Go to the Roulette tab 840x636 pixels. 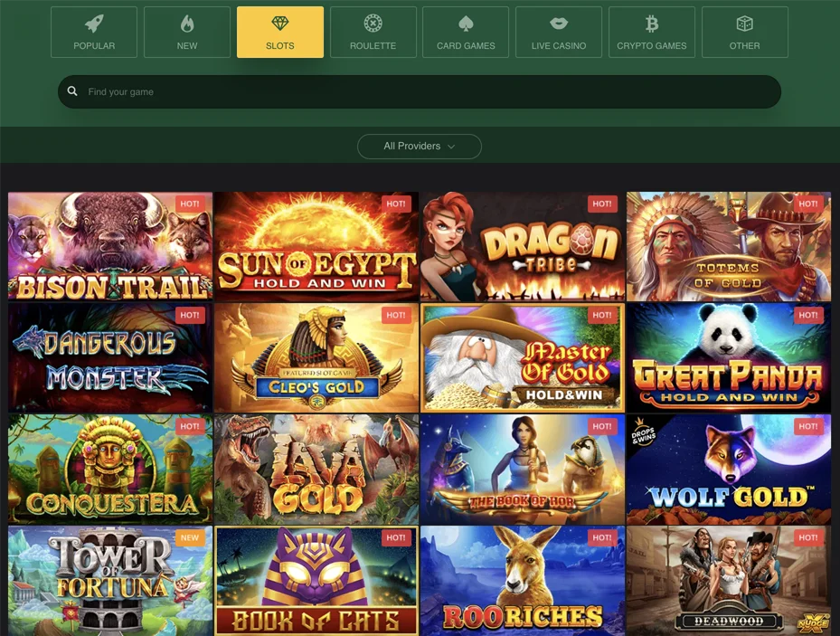click(x=373, y=33)
